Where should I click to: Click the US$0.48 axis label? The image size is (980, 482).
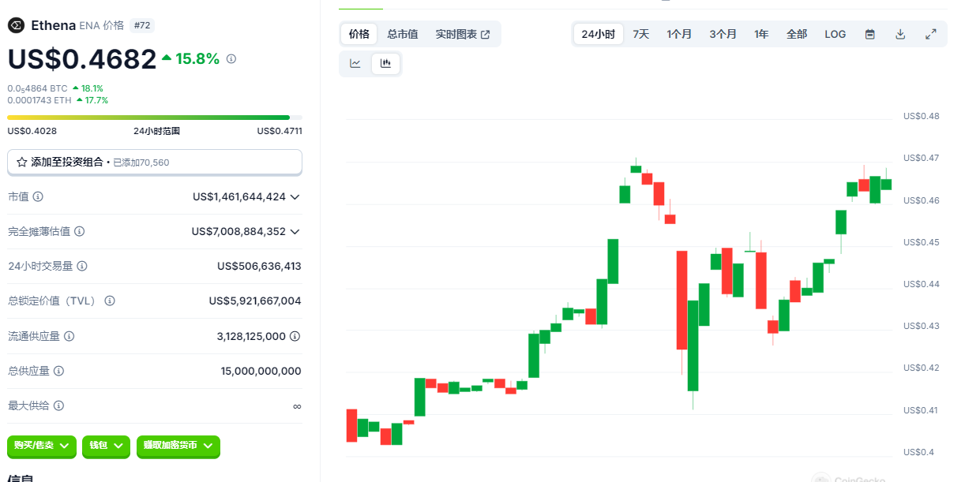[922, 116]
